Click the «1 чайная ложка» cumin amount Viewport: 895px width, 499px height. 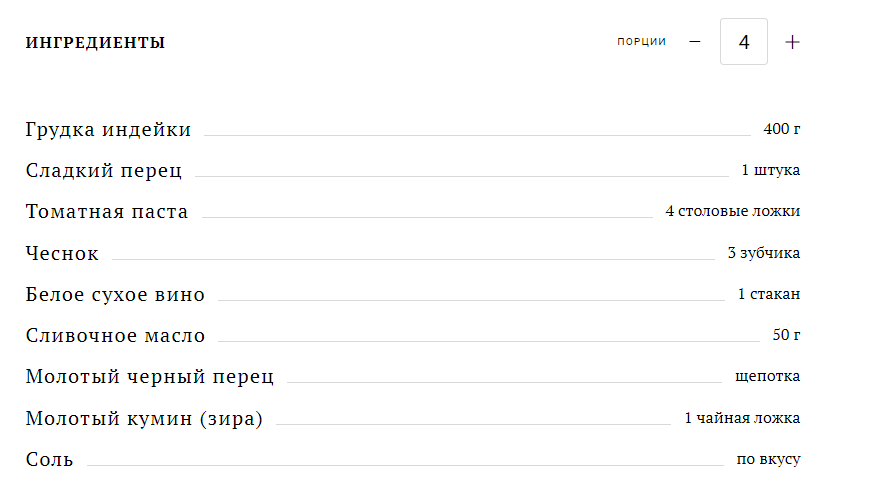coord(742,419)
